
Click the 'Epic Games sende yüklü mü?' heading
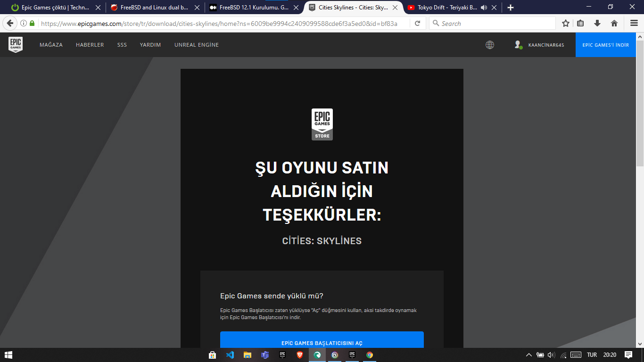(x=272, y=296)
